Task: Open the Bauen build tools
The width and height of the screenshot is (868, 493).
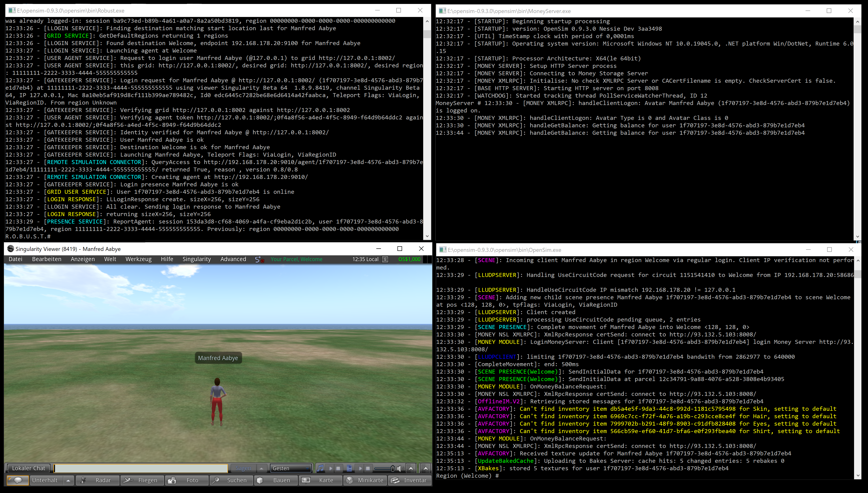Action: point(276,480)
